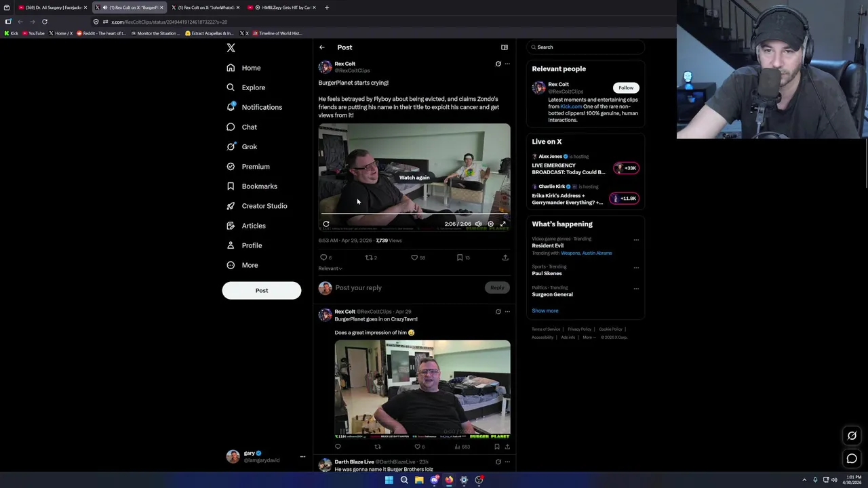
Task: Go to Home in the sidebar
Action: coord(243,68)
